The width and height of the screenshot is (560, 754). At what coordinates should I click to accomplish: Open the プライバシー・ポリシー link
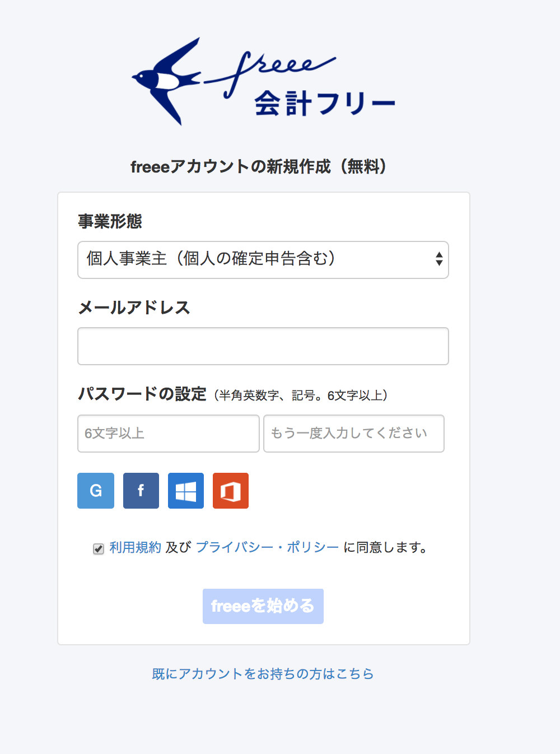coord(268,547)
